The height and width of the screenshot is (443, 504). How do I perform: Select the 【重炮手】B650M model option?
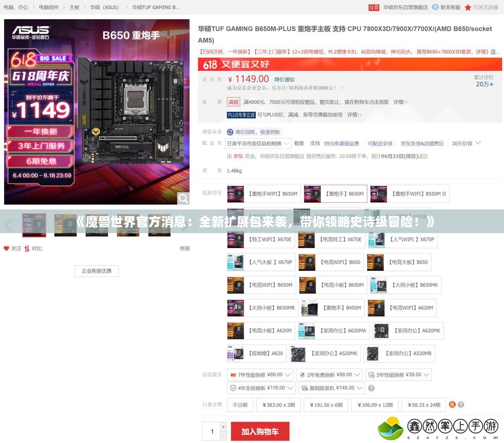(335, 194)
